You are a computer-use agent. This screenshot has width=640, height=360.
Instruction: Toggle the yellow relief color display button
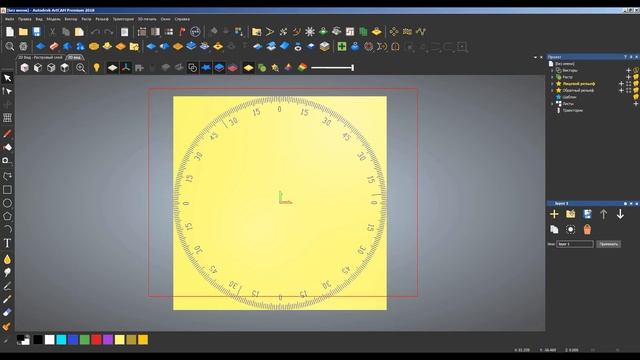[248, 68]
